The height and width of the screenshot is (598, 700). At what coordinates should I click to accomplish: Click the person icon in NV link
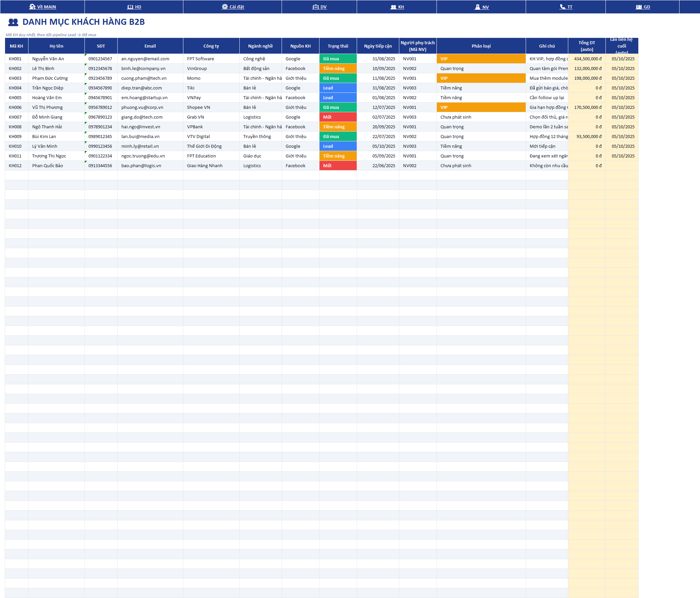coord(477,6)
